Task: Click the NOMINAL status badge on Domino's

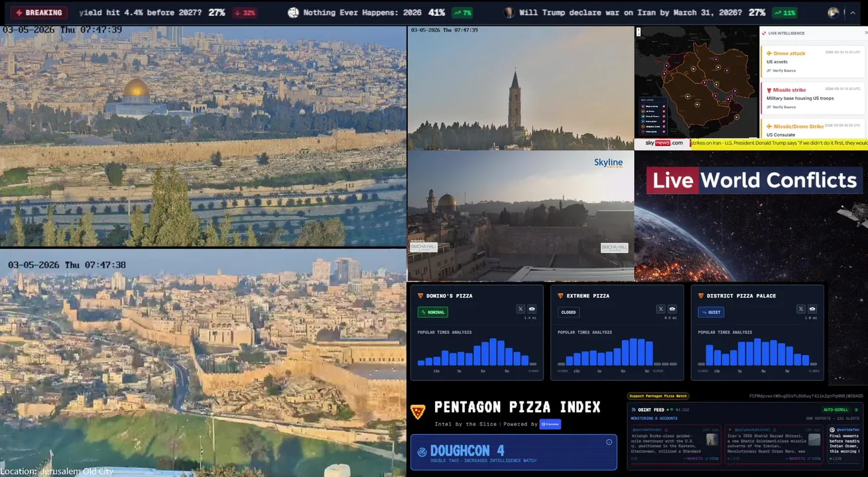Action: 433,312
